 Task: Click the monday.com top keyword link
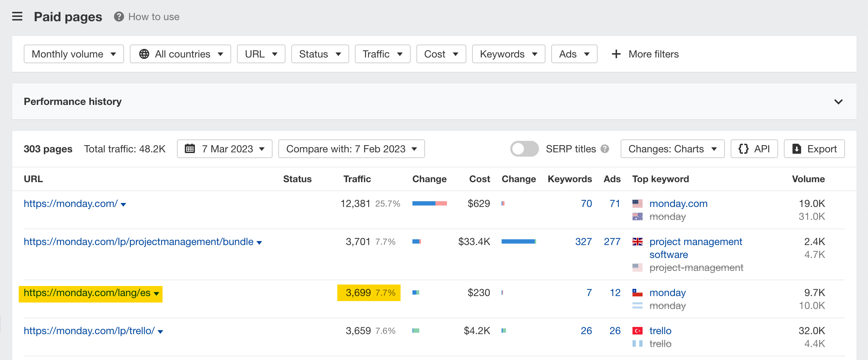point(679,203)
